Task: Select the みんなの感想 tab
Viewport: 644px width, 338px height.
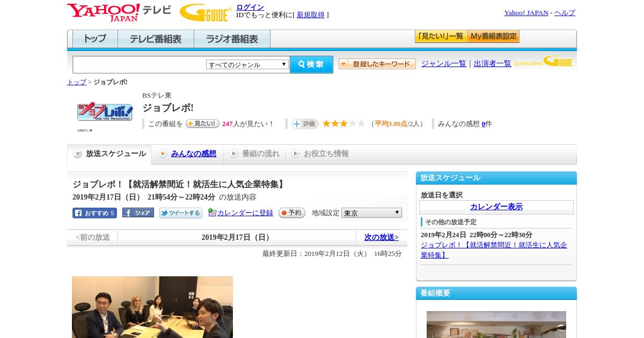Action: 194,153
